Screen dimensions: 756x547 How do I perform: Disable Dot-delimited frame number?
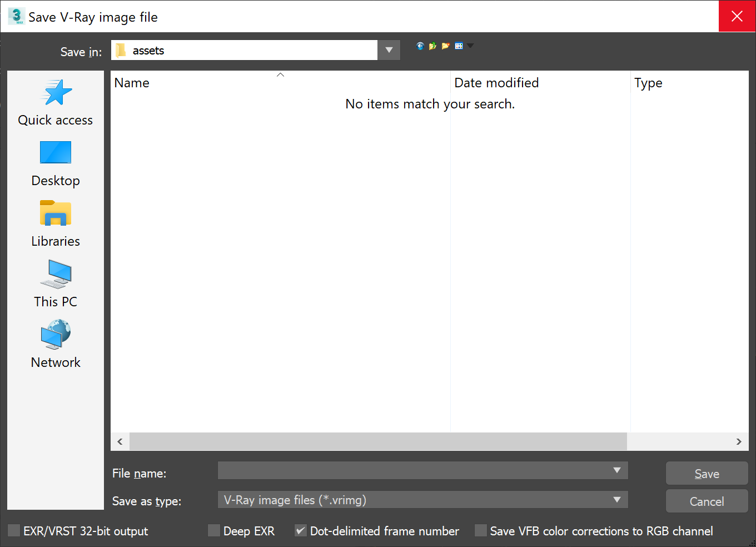point(301,530)
